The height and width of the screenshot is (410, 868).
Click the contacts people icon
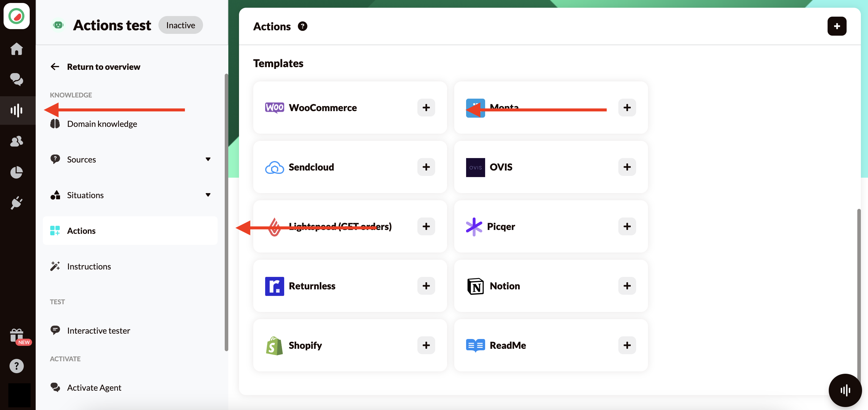[x=17, y=141]
